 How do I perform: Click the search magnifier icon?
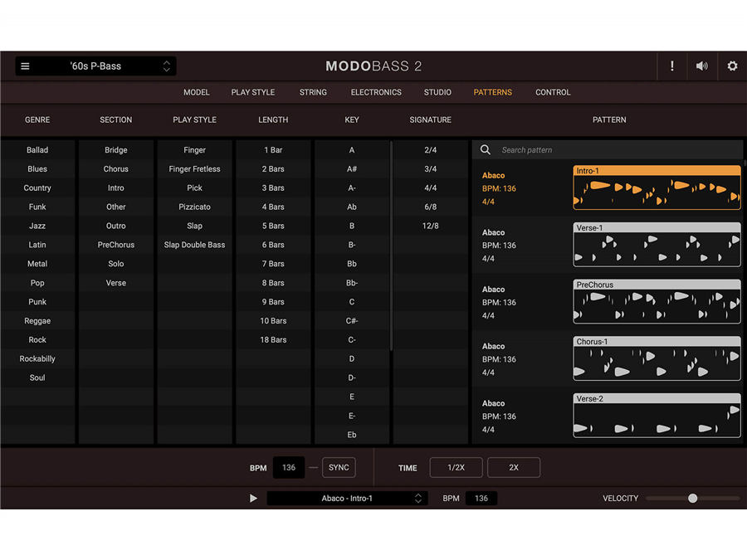click(x=486, y=150)
